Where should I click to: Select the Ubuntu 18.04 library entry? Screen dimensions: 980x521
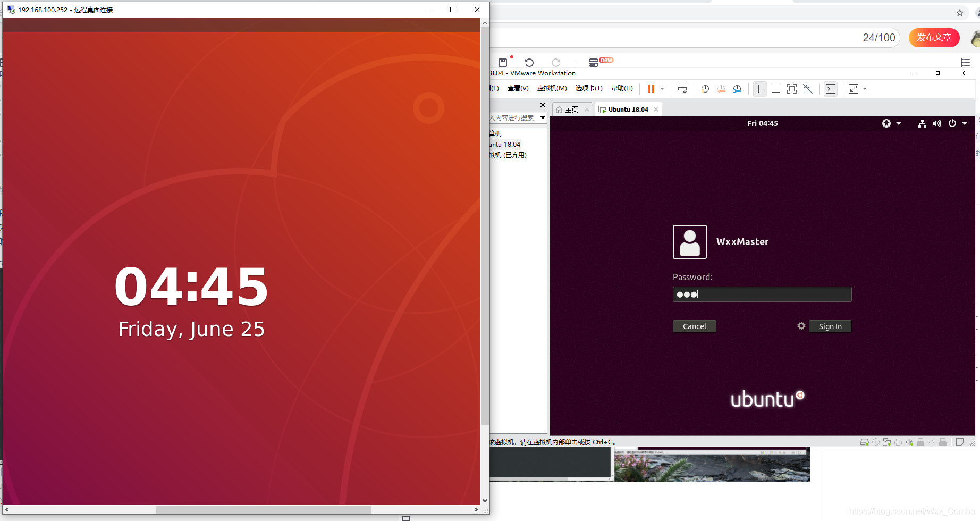pos(505,144)
